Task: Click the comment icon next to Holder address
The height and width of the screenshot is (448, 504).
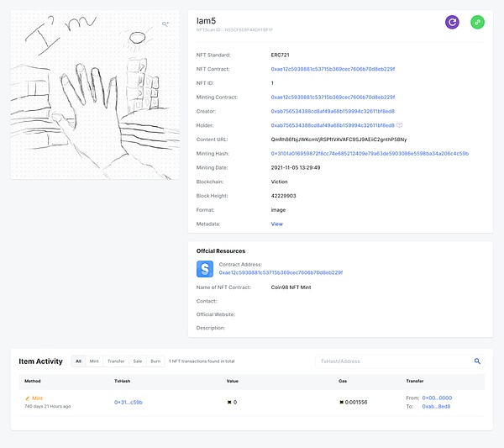Action: tap(400, 124)
